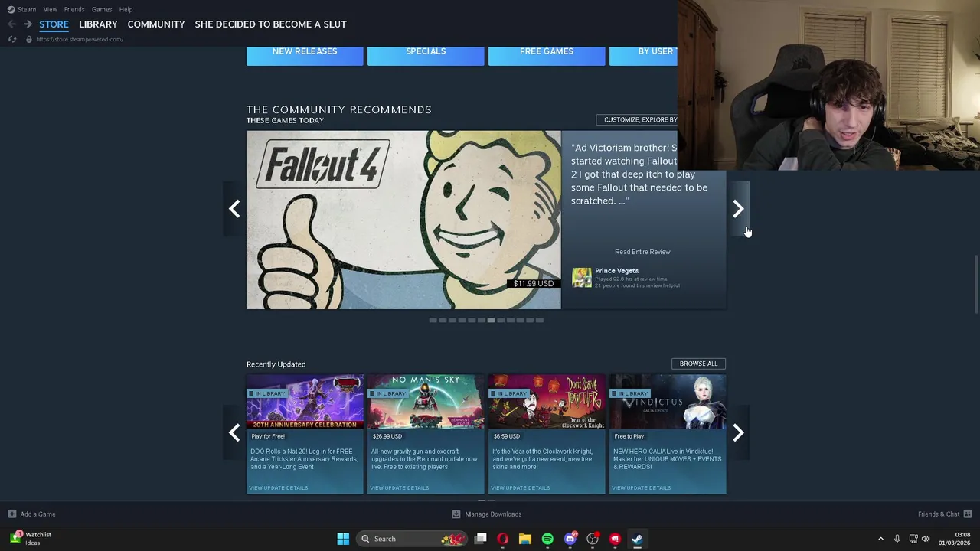The image size is (980, 551).
Task: Open the NEW RELEASES category button
Action: [x=305, y=55]
